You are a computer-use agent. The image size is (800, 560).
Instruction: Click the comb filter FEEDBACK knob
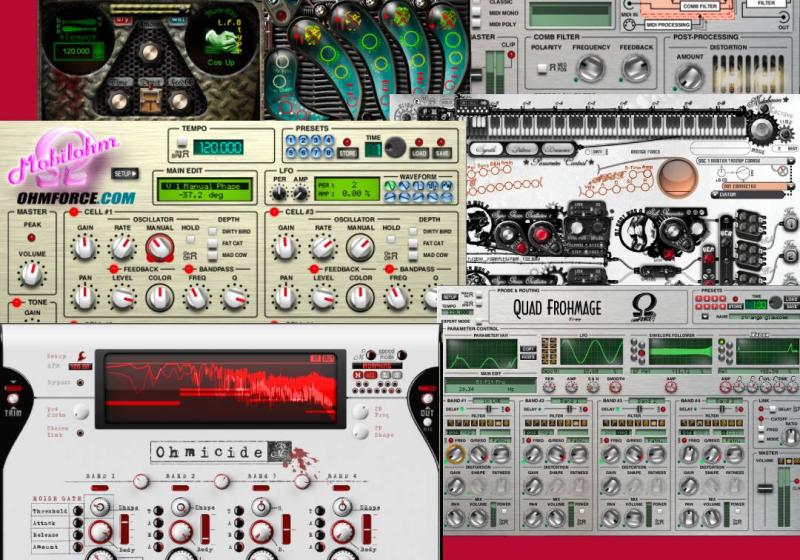click(636, 67)
